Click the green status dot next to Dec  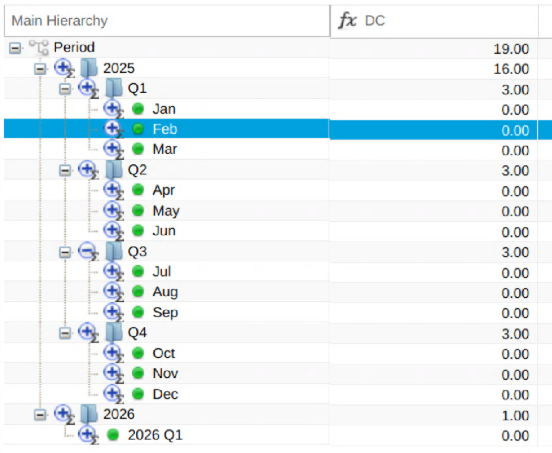138,394
